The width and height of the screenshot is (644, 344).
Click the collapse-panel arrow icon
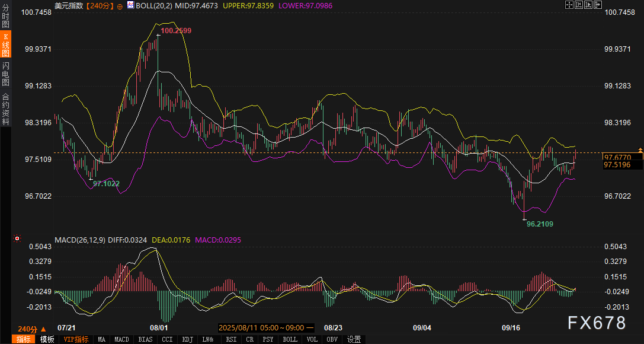coord(597,5)
